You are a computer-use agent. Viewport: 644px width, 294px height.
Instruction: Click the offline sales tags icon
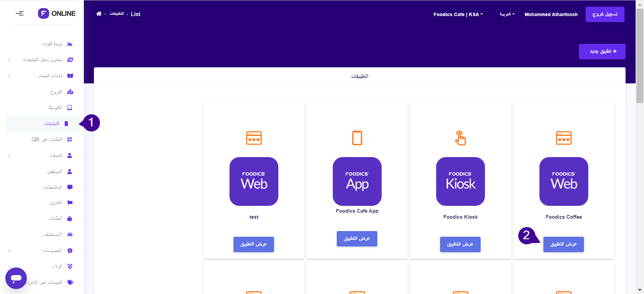click(x=70, y=282)
